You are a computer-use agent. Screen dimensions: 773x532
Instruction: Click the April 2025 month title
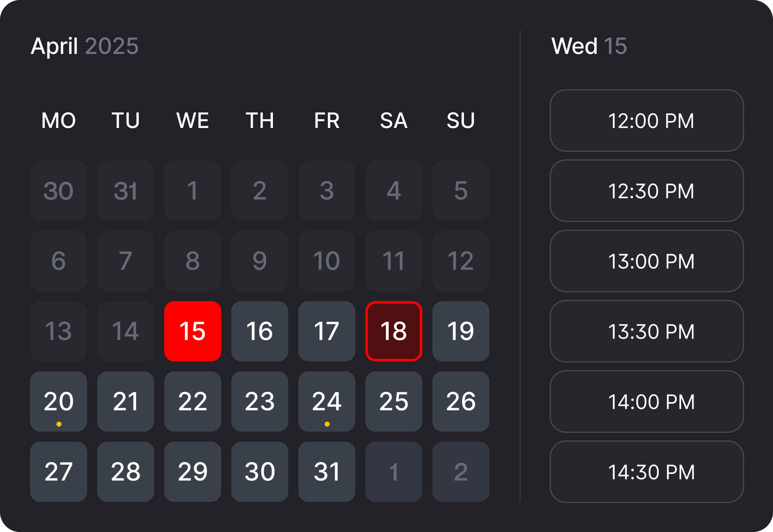pyautogui.click(x=84, y=46)
